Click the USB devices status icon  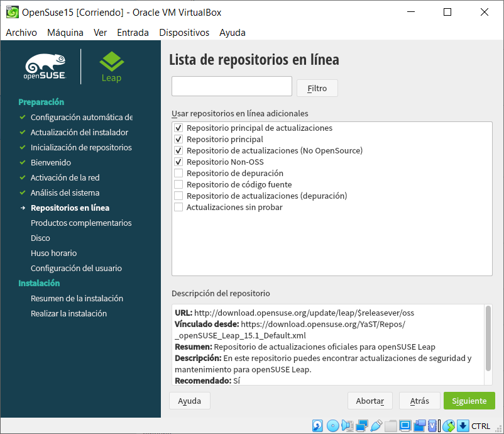coord(376,426)
